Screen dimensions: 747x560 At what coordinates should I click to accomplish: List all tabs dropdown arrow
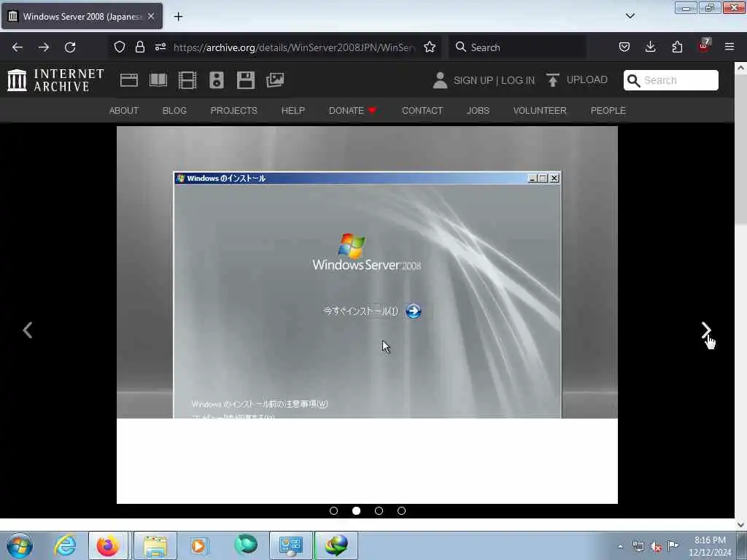pyautogui.click(x=630, y=16)
